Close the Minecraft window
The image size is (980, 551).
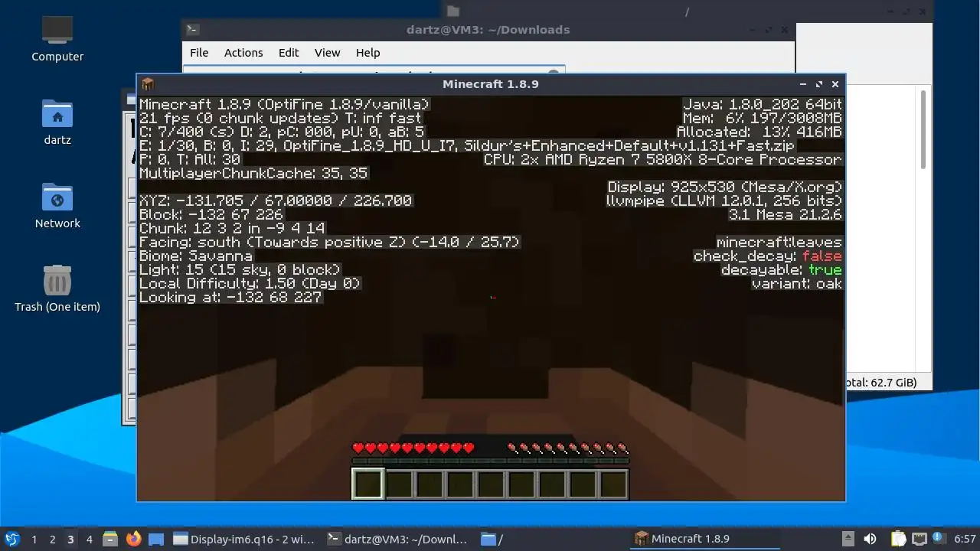pyautogui.click(x=835, y=84)
